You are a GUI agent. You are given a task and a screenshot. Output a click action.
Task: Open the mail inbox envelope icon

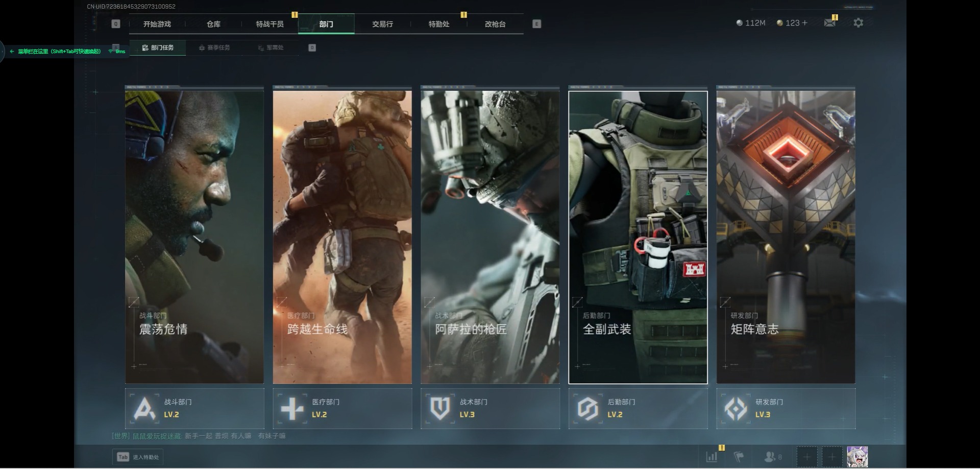(x=829, y=23)
